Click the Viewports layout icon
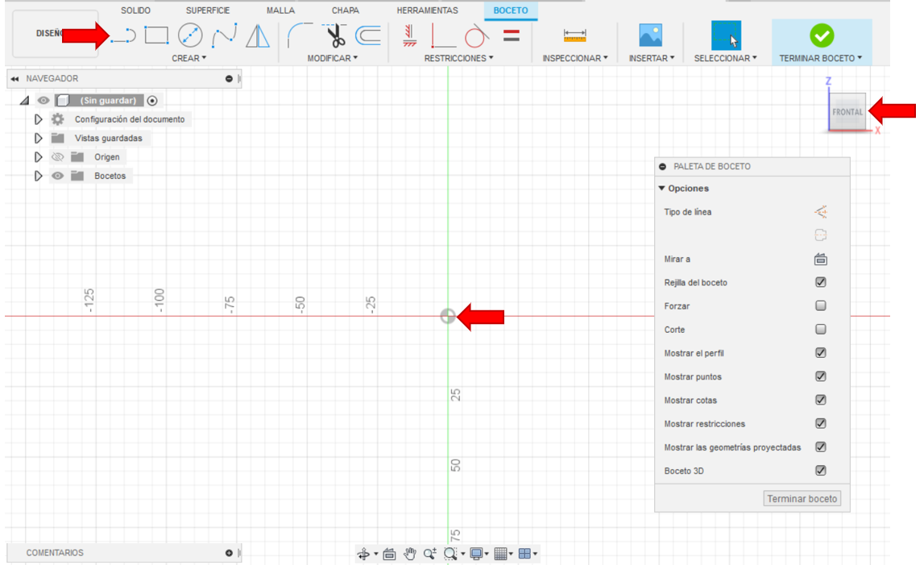The image size is (924, 565). point(524,553)
